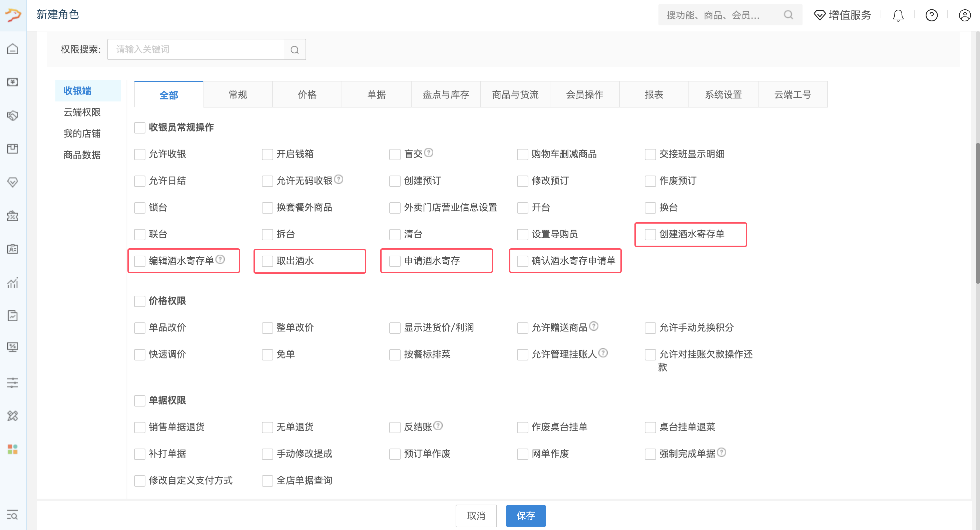Click the permission search magnifier button

(x=295, y=49)
